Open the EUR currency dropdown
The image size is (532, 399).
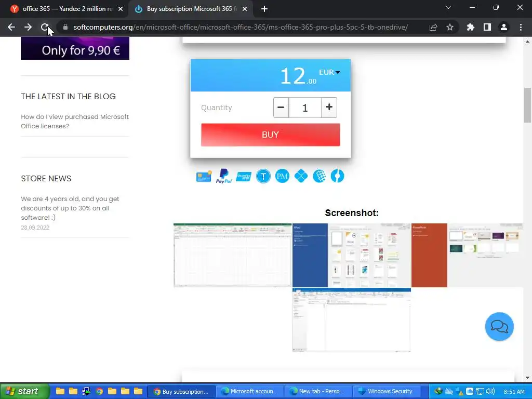[329, 72]
